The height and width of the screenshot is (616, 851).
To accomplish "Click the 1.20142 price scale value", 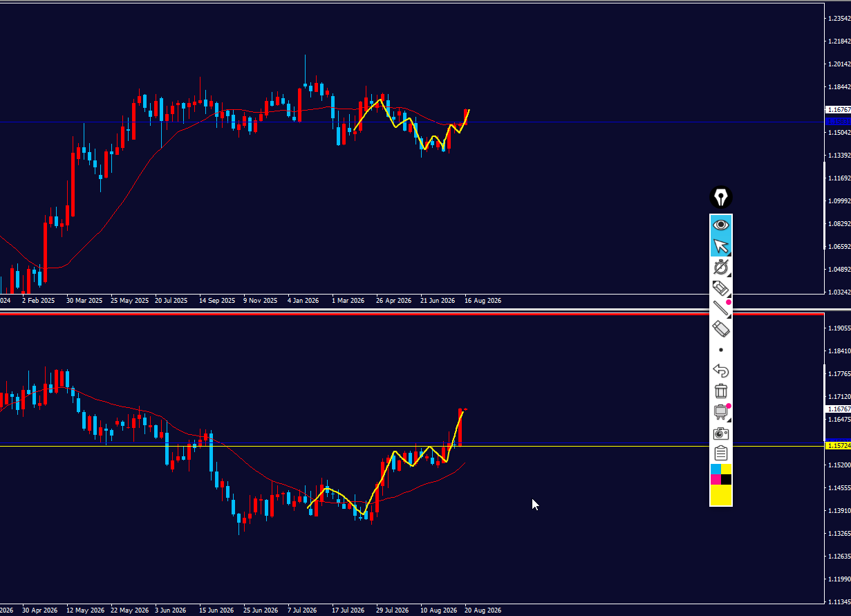I will coord(839,64).
